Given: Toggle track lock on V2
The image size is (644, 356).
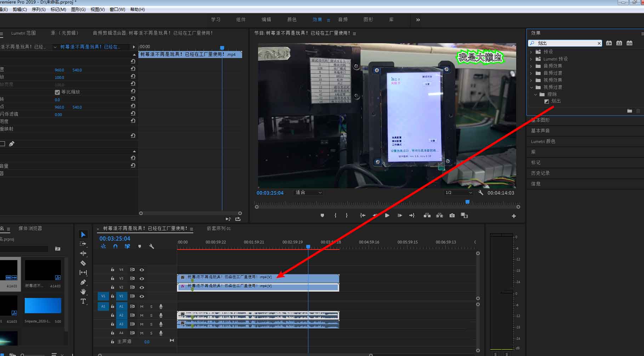Looking at the screenshot, I should (113, 287).
